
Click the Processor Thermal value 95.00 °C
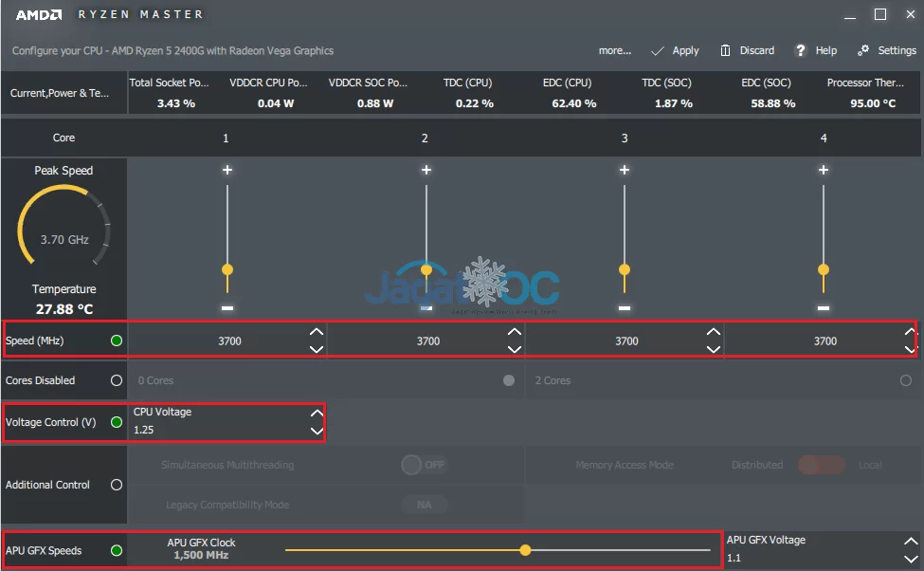point(873,103)
